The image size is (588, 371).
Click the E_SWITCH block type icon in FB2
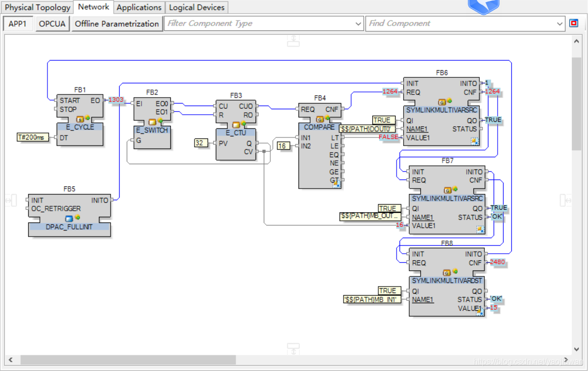pyautogui.click(x=152, y=122)
